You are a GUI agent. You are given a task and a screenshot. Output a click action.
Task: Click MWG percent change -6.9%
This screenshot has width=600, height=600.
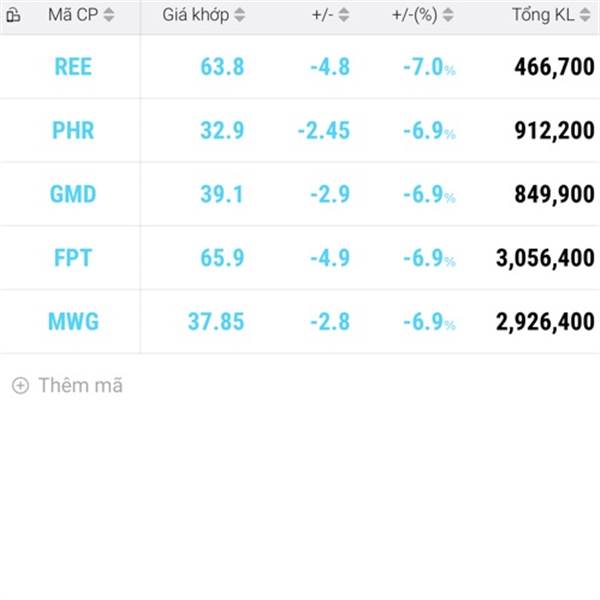tap(429, 321)
